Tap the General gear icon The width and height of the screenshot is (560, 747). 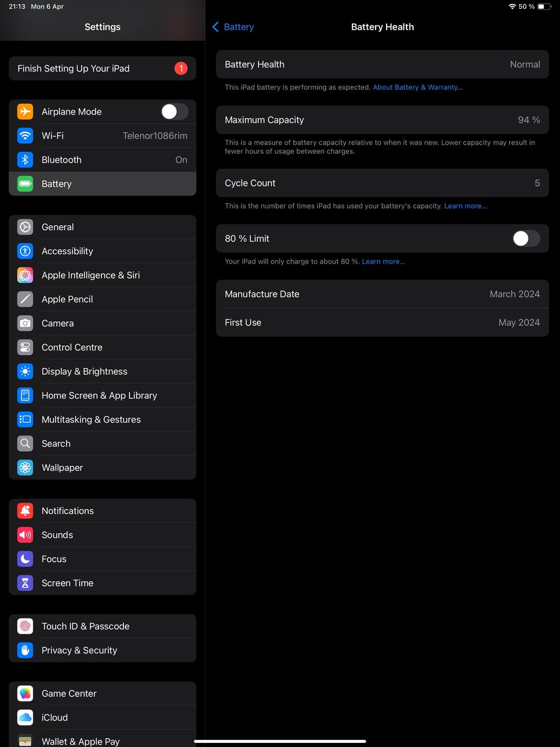click(x=25, y=227)
